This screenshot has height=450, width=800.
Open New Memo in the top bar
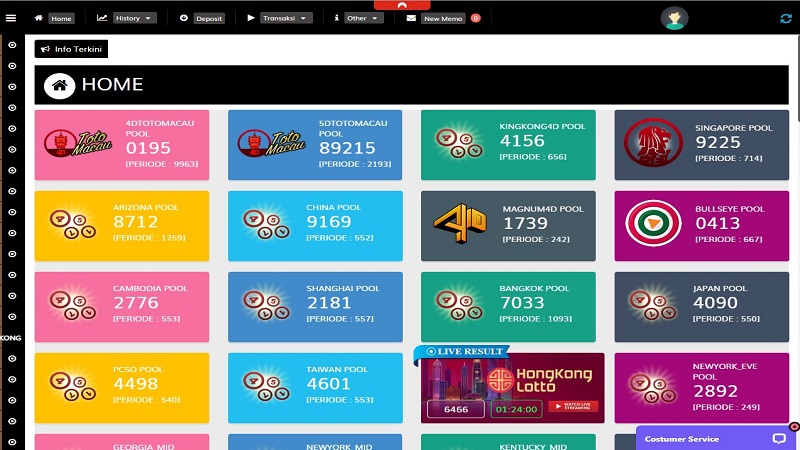click(x=443, y=18)
